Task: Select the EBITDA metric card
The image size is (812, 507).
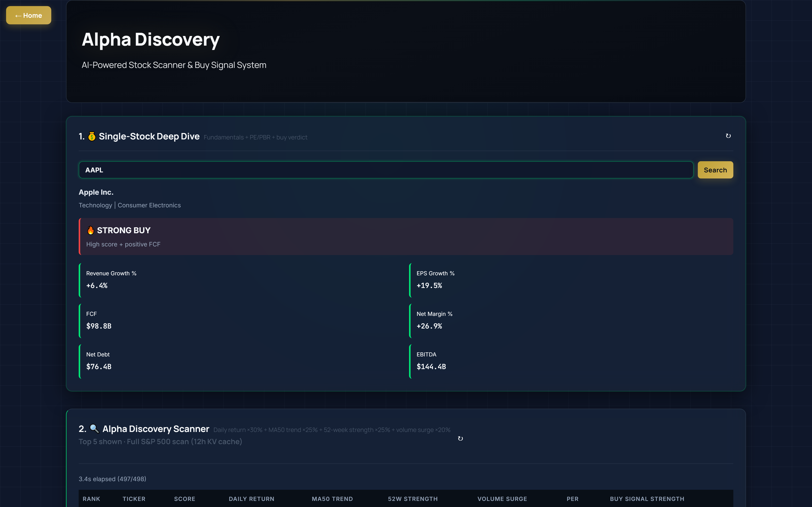Action: [570, 361]
